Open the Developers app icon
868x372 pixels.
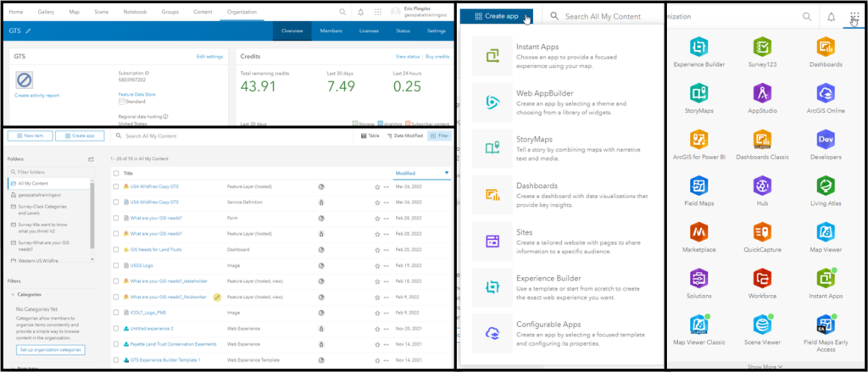coord(826,139)
